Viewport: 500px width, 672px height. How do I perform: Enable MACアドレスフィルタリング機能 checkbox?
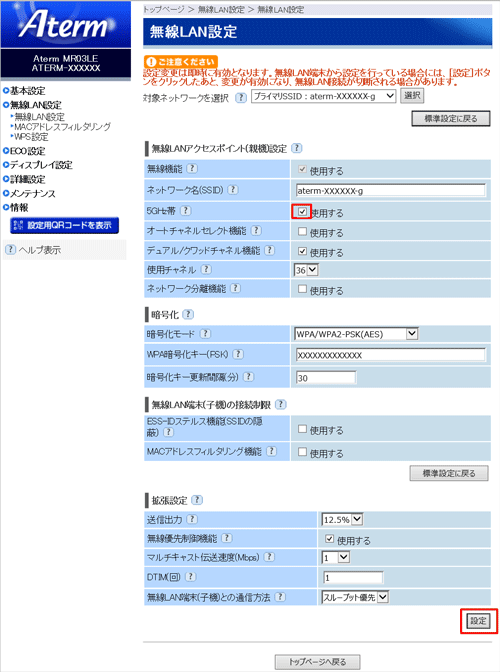click(302, 452)
